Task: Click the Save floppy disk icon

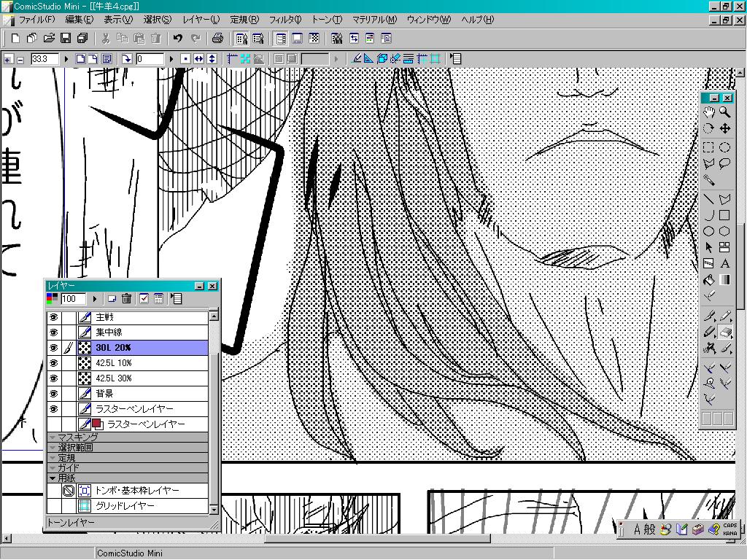Action: tap(66, 38)
